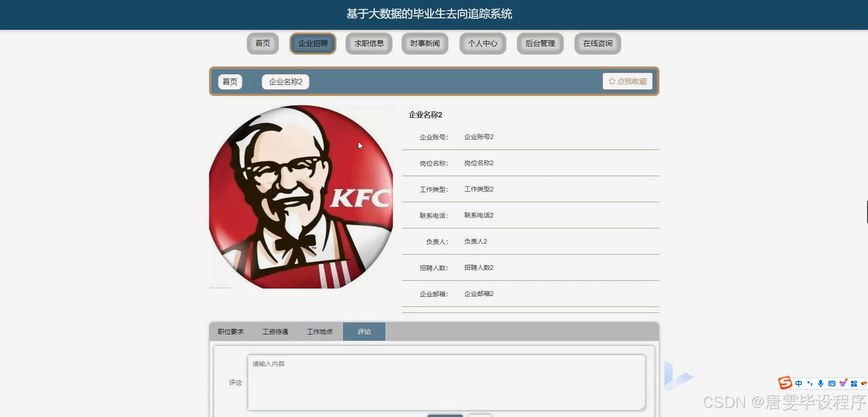Open the 在线咨询 navigation item

598,44
